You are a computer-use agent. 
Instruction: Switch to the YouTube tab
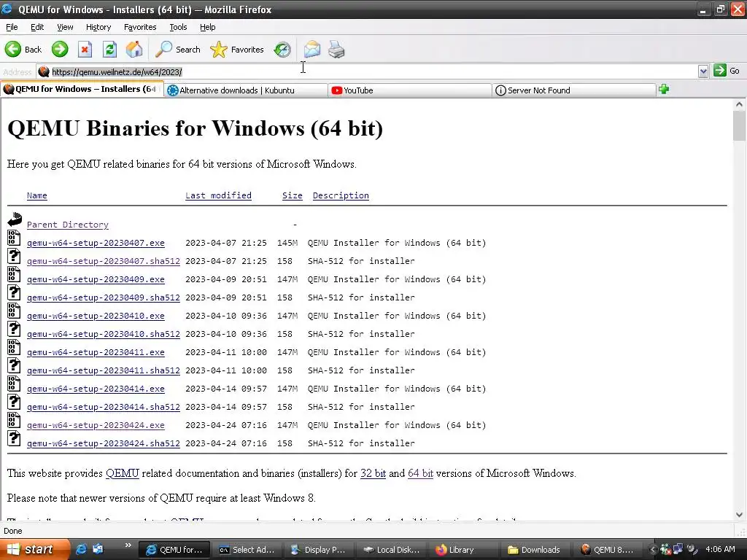[x=410, y=90]
